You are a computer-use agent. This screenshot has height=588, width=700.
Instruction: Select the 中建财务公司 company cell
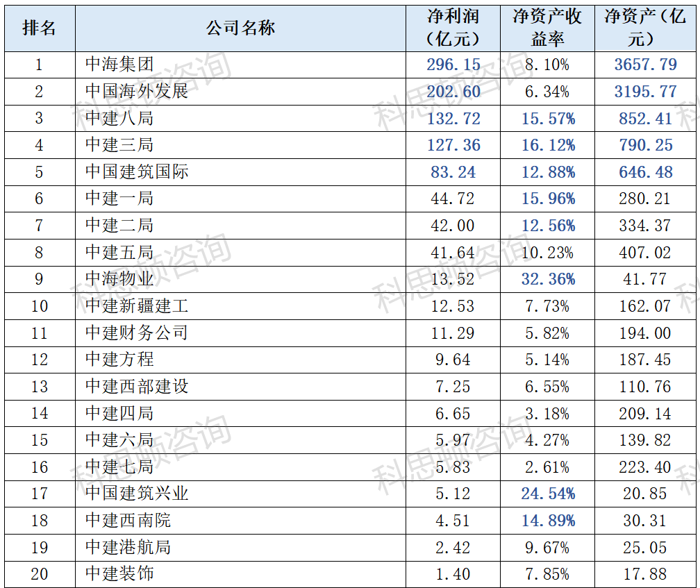click(x=240, y=333)
